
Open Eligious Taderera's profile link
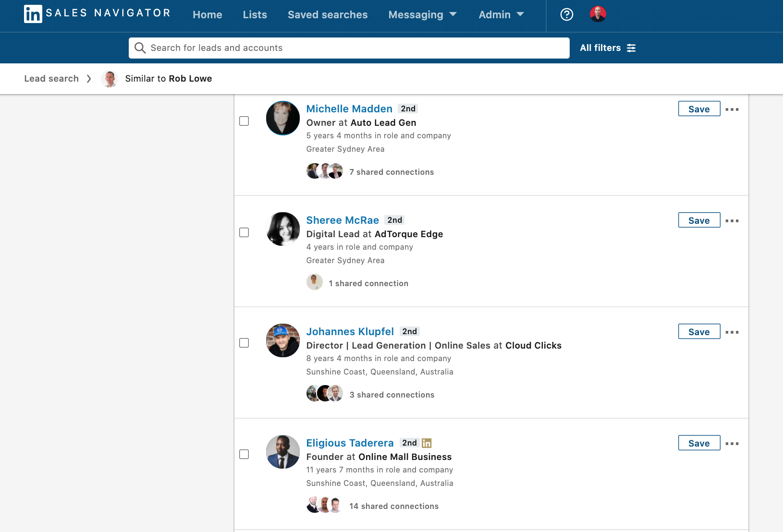pos(350,443)
